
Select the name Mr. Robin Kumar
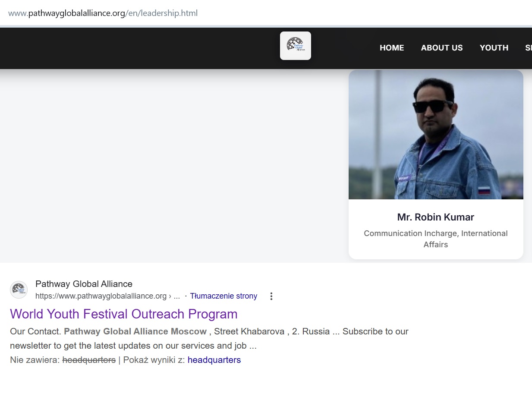436,217
